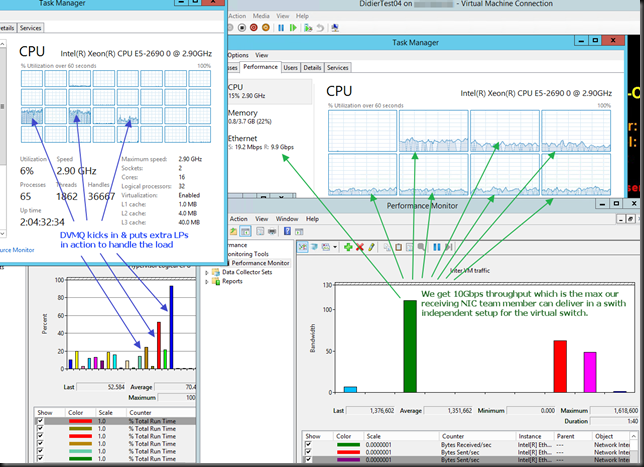Click Copy Properties icon in graph toolbar
This screenshot has width=644, height=467.
click(x=387, y=247)
